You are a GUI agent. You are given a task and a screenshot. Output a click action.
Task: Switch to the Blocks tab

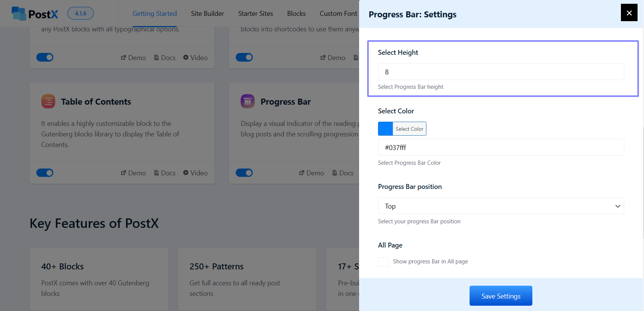coord(296,14)
